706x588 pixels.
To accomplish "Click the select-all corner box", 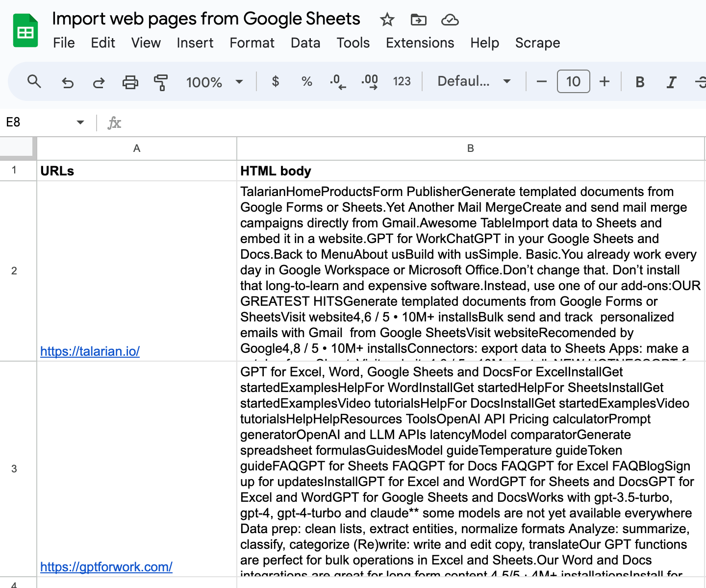I will [x=18, y=148].
